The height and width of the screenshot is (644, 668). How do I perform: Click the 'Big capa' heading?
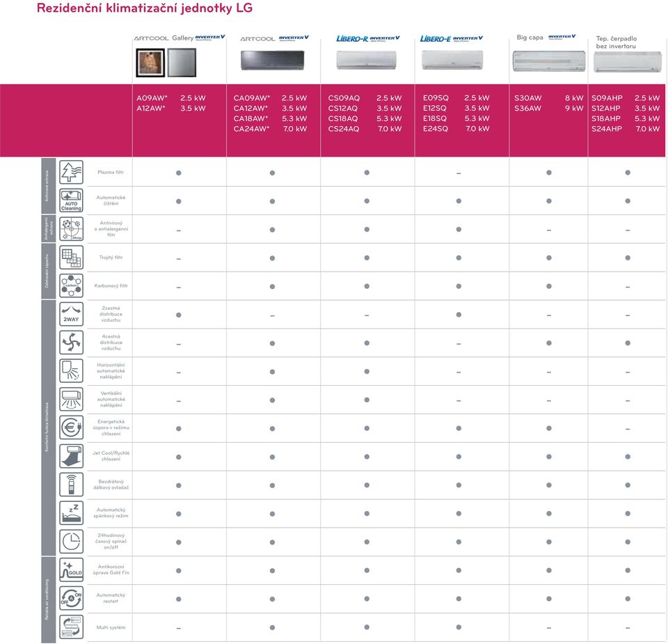click(x=530, y=38)
